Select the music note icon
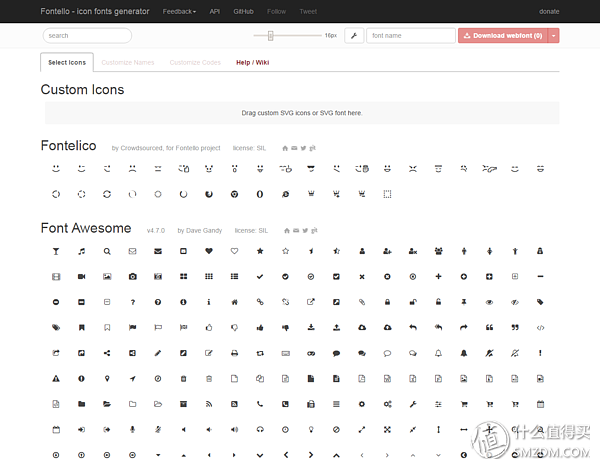600x469 pixels. click(82, 251)
